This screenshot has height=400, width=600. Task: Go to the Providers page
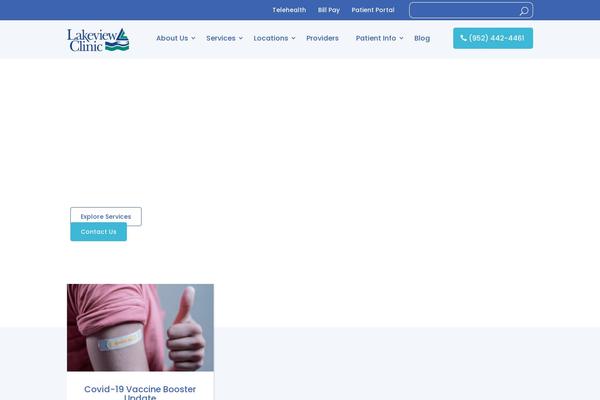click(322, 38)
